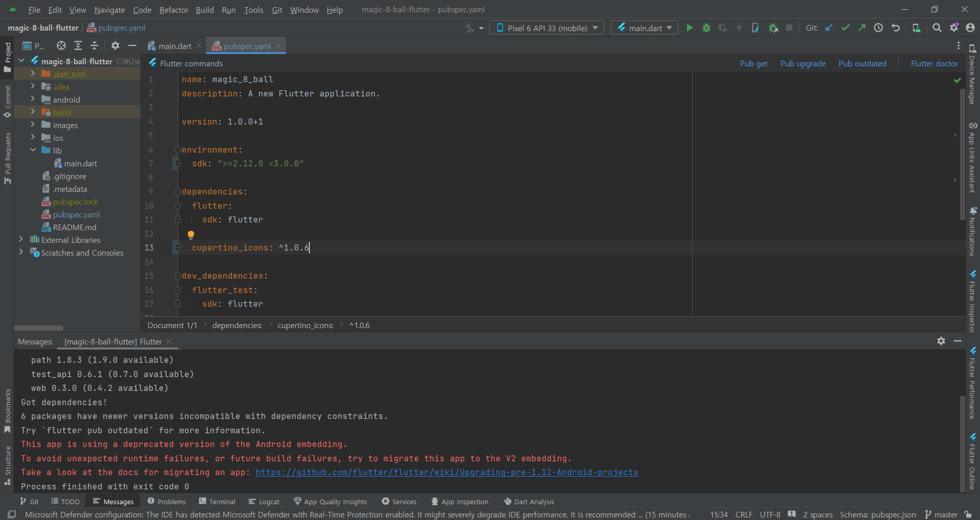Open the Commit tool window
Viewport: 980px width, 520px height.
tap(7, 101)
